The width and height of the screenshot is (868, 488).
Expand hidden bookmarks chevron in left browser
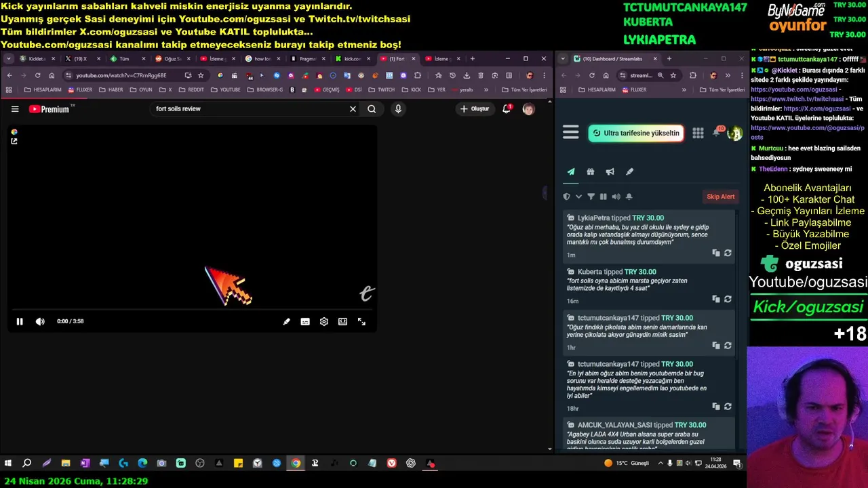coord(486,89)
